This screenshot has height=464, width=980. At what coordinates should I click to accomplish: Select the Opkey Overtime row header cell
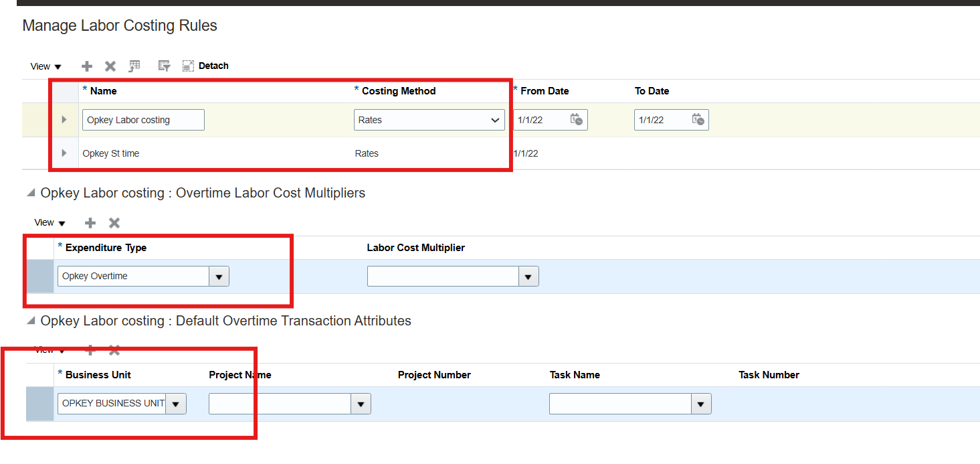coord(40,277)
